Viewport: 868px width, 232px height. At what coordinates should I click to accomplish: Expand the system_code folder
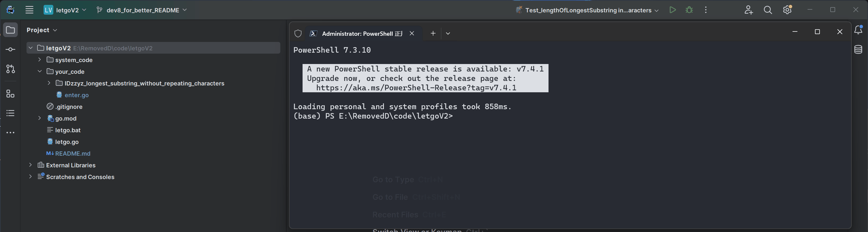[x=40, y=59]
